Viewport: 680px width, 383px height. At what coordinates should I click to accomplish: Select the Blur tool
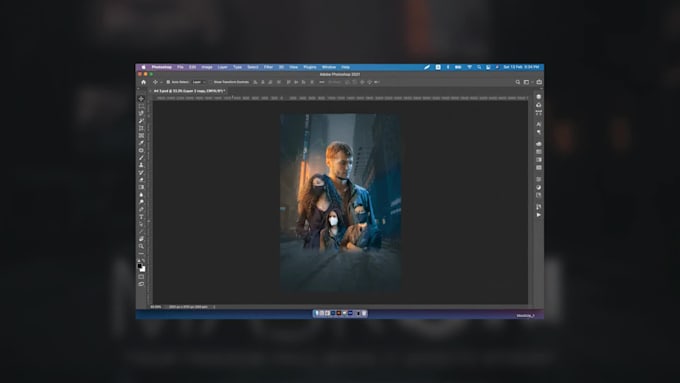pos(141,194)
